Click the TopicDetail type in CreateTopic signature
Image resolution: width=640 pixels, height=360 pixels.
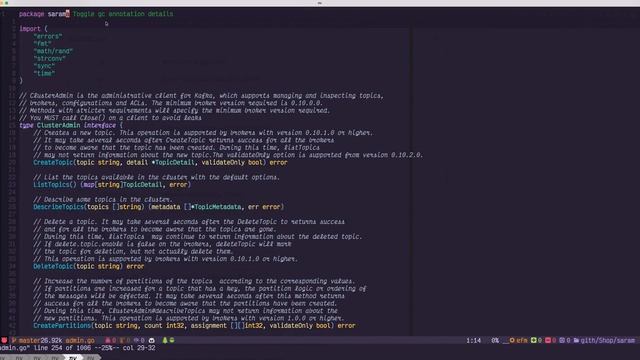[175, 162]
